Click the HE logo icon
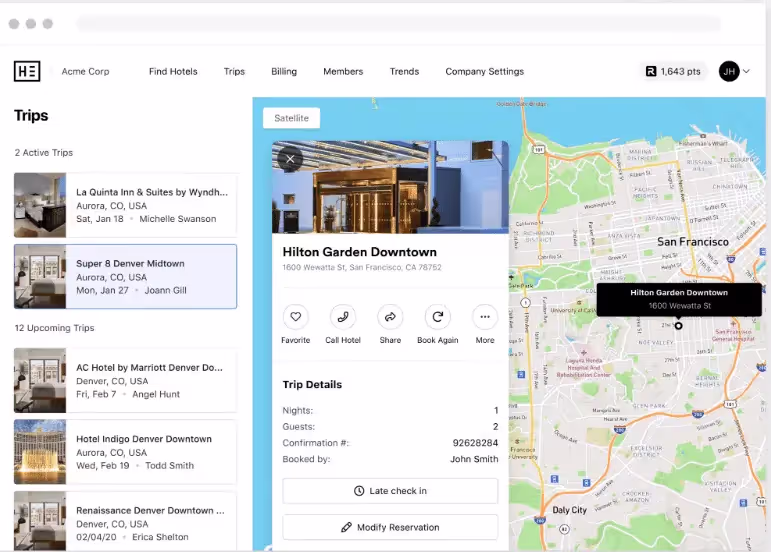 coord(27,71)
